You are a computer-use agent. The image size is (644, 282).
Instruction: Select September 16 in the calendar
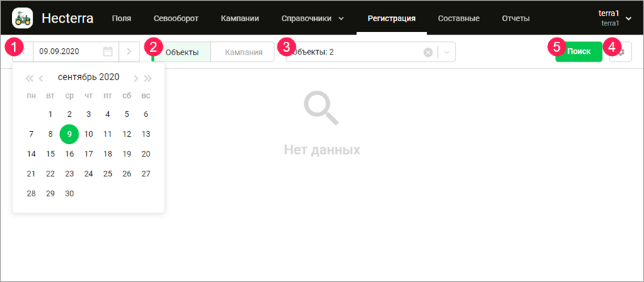tap(69, 154)
